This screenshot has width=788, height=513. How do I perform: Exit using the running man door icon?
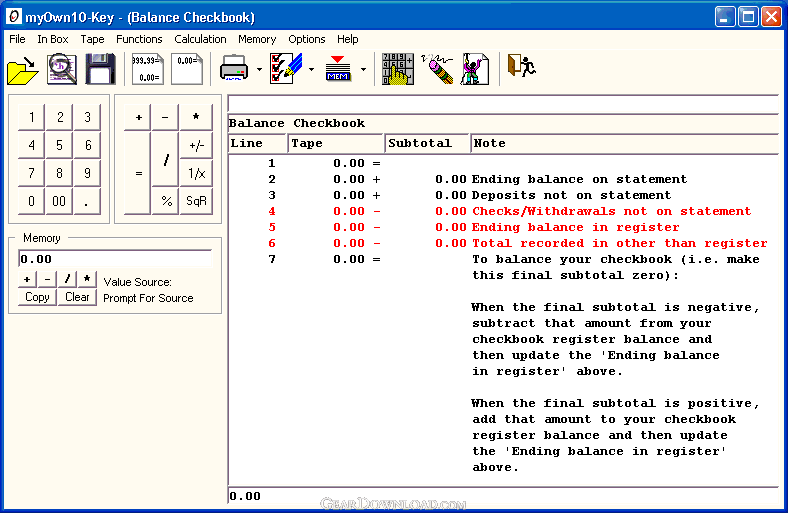tap(521, 67)
